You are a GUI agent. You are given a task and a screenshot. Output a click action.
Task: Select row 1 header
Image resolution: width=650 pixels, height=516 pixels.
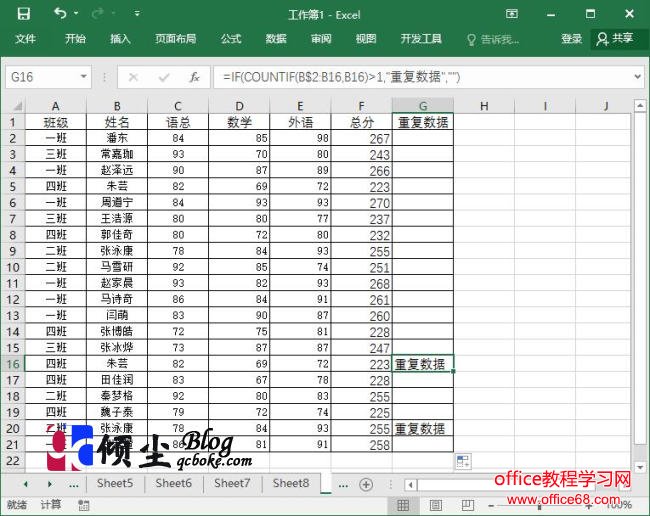click(13, 122)
